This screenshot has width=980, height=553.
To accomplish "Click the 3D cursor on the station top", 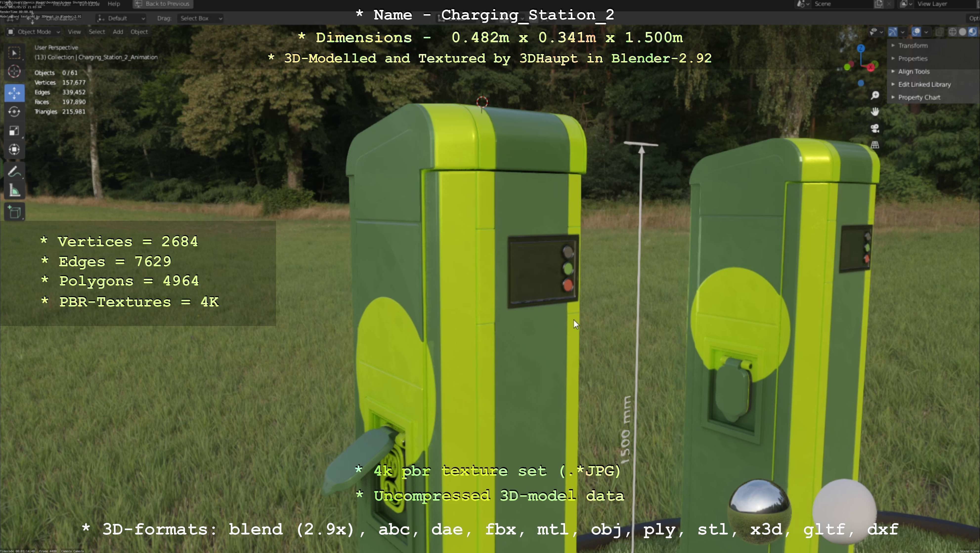I will [x=482, y=102].
